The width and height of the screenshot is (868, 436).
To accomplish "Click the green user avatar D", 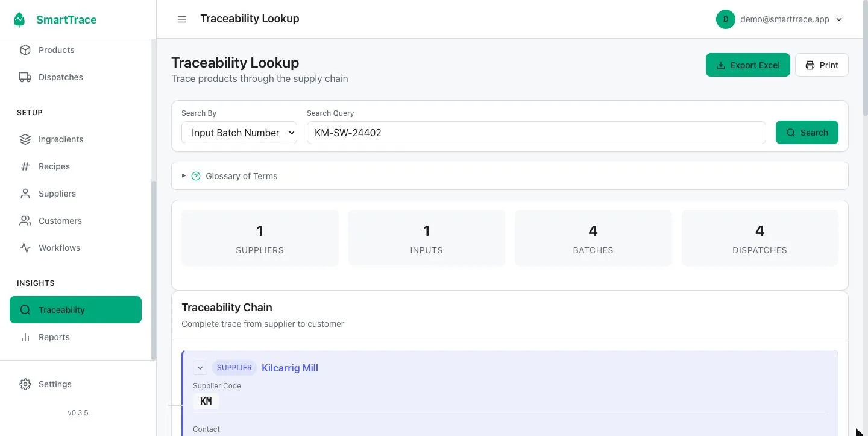I will (x=726, y=19).
